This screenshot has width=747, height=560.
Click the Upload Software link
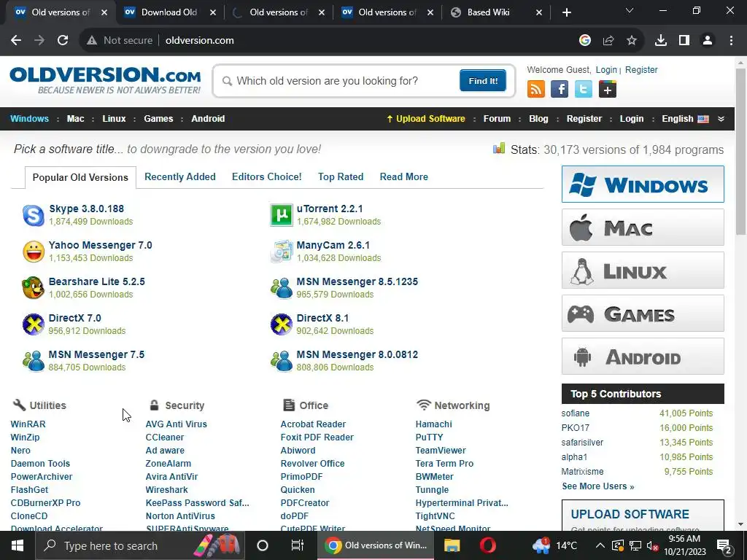coord(425,119)
